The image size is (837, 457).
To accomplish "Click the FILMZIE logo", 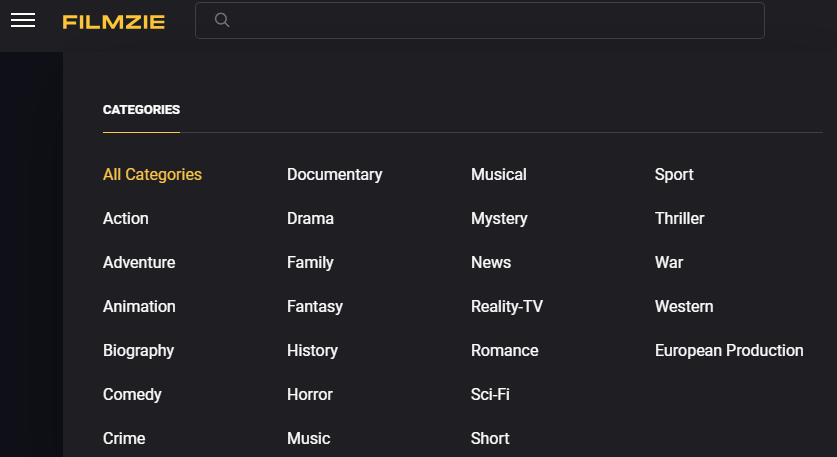I will tap(113, 21).
